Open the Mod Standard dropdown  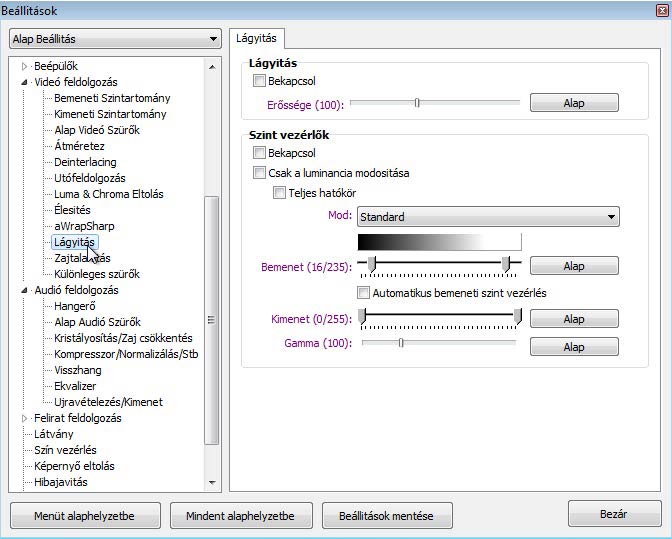487,217
